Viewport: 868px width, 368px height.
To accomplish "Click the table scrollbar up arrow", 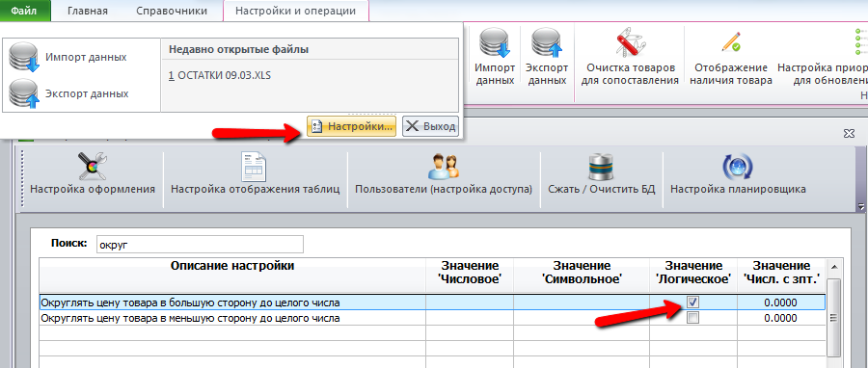I will click(x=834, y=268).
